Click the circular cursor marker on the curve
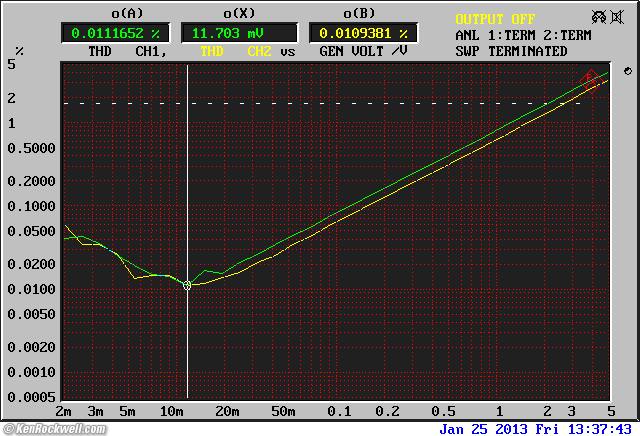Image resolution: width=640 pixels, height=436 pixels. pyautogui.click(x=187, y=285)
